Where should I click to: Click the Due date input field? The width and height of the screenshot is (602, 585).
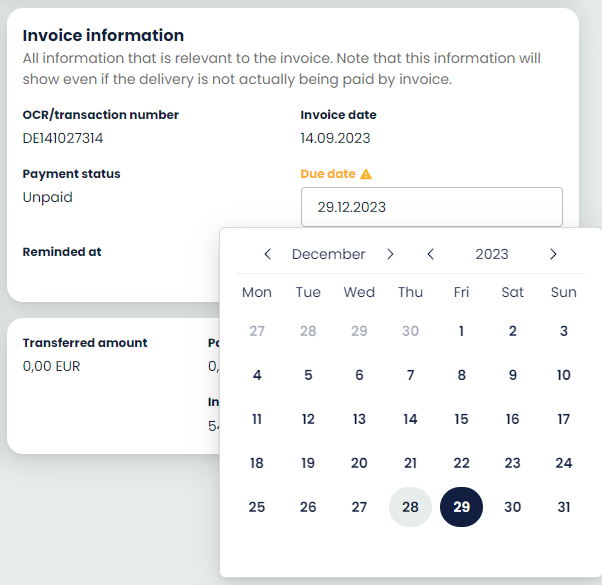coord(431,207)
